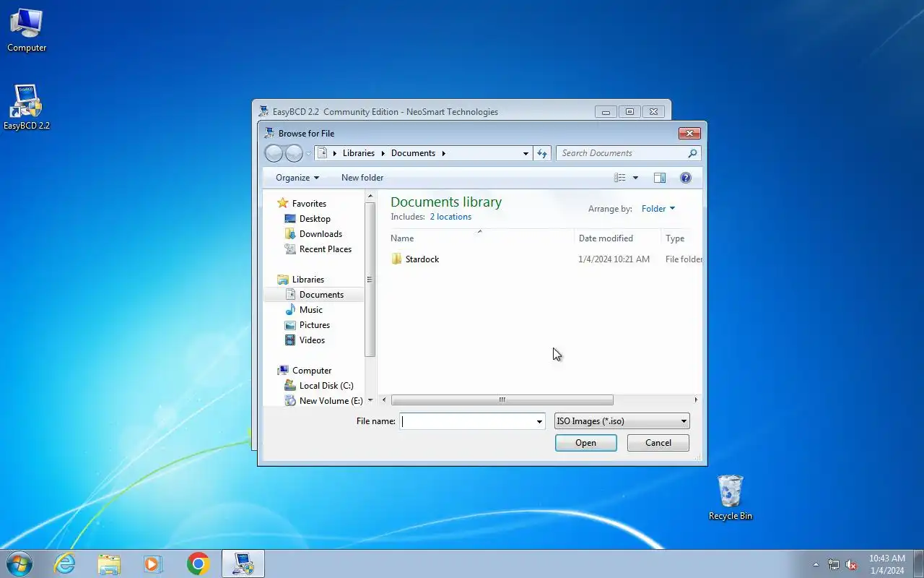Open Windows Media Player from the taskbar
This screenshot has height=578, width=924.
pos(153,564)
